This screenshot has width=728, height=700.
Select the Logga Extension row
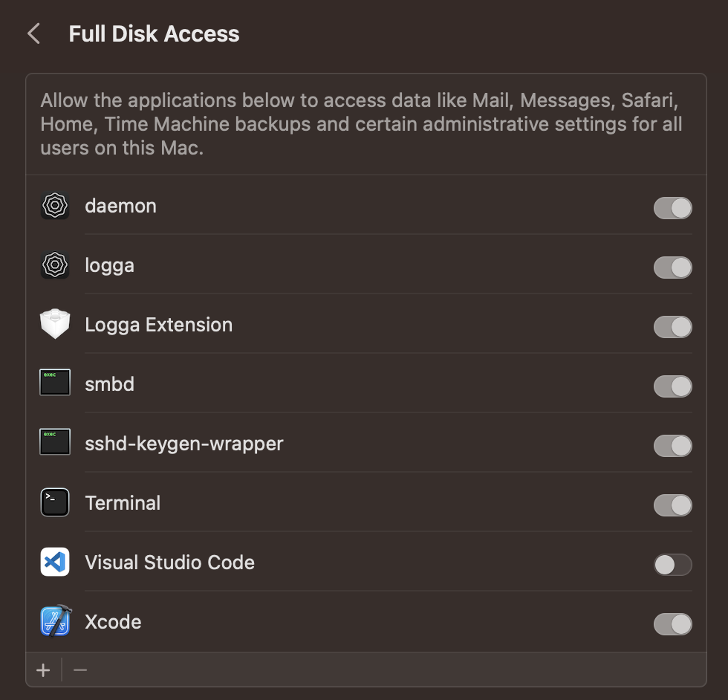[x=297, y=324]
